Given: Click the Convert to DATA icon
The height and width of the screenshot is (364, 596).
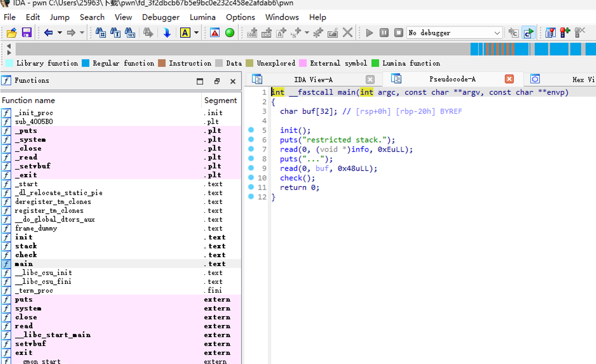Looking at the screenshot, I should pos(266,33).
